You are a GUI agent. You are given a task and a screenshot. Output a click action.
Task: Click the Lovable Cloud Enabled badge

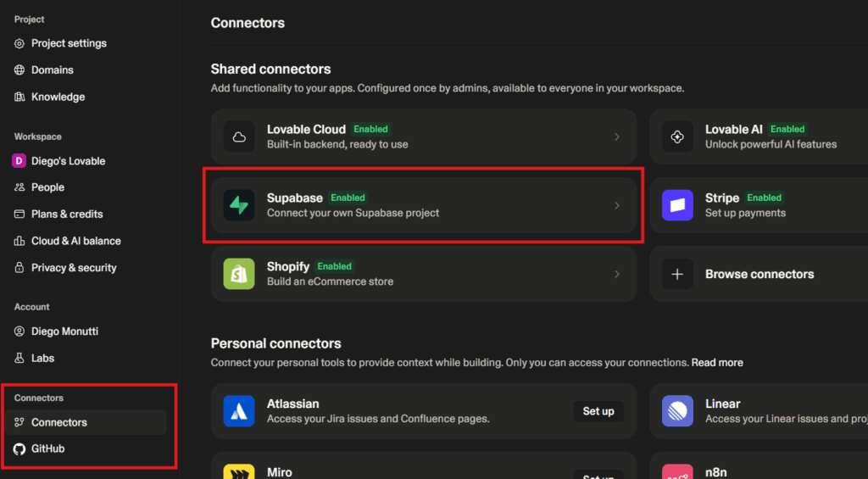pos(371,129)
